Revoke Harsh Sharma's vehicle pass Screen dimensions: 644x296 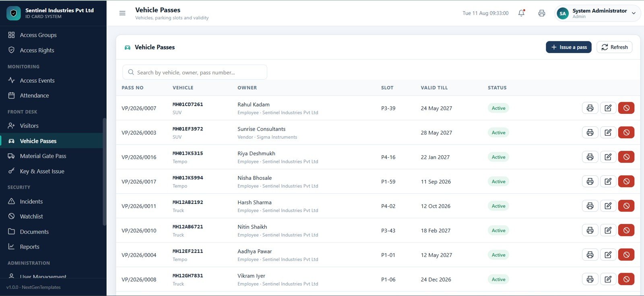(626, 206)
